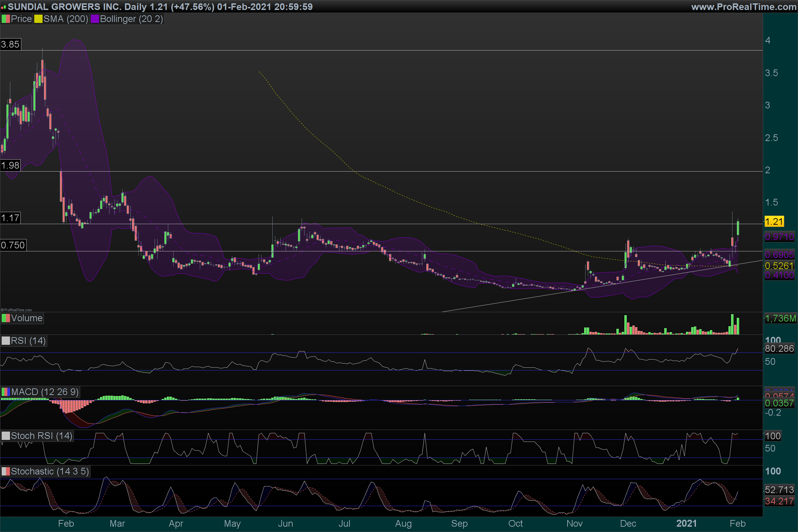Screen dimensions: 798x532
Task: Click the 0.750 support level label
Action: 13,245
